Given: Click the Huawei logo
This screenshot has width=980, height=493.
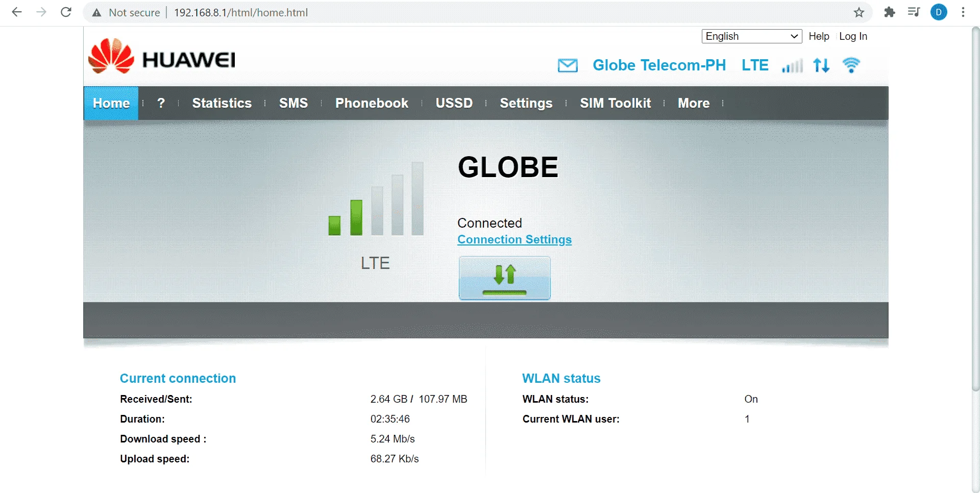Looking at the screenshot, I should pyautogui.click(x=162, y=56).
